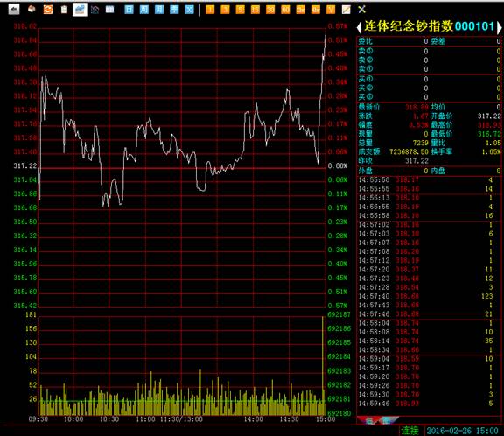Viewport: 504px width, 436px height.
Task: Click the 连接 connection status label
Action: click(409, 431)
